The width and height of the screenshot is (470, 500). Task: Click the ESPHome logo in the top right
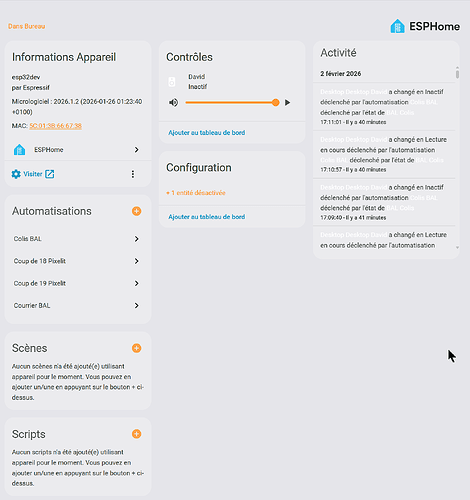[425, 26]
